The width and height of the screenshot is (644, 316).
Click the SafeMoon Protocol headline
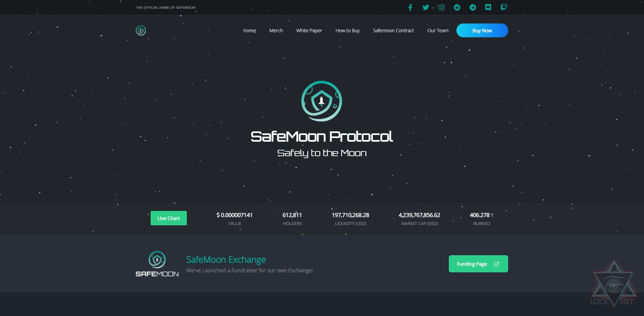pyautogui.click(x=322, y=136)
